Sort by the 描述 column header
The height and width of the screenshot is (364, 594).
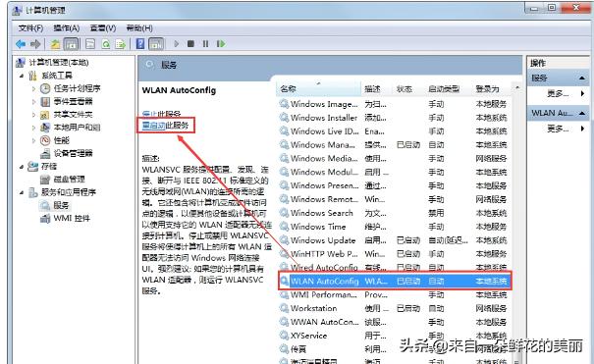coord(377,89)
